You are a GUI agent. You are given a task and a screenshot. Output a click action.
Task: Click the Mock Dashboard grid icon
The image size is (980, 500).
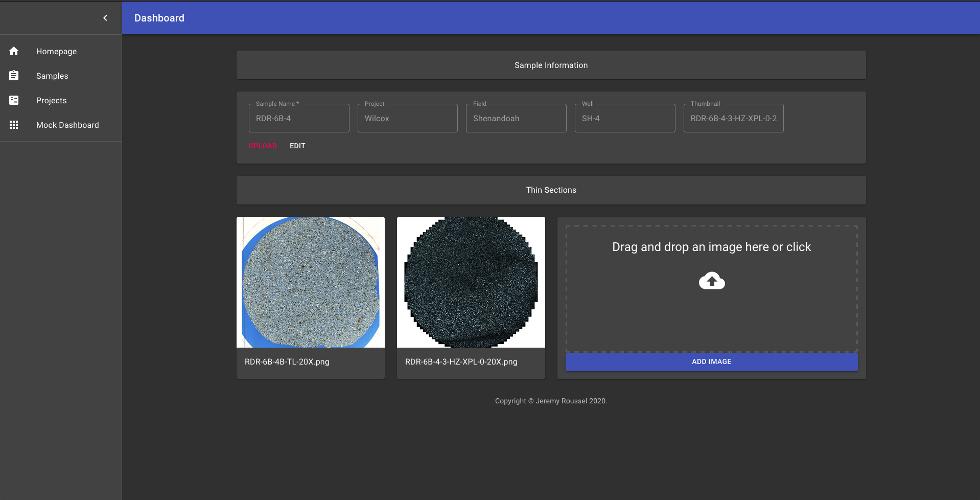14,125
